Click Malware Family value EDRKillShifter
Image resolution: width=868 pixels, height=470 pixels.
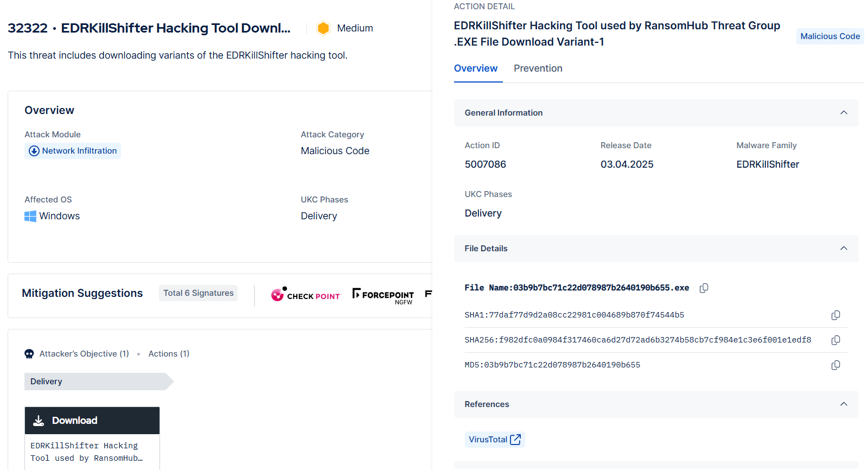pyautogui.click(x=768, y=164)
